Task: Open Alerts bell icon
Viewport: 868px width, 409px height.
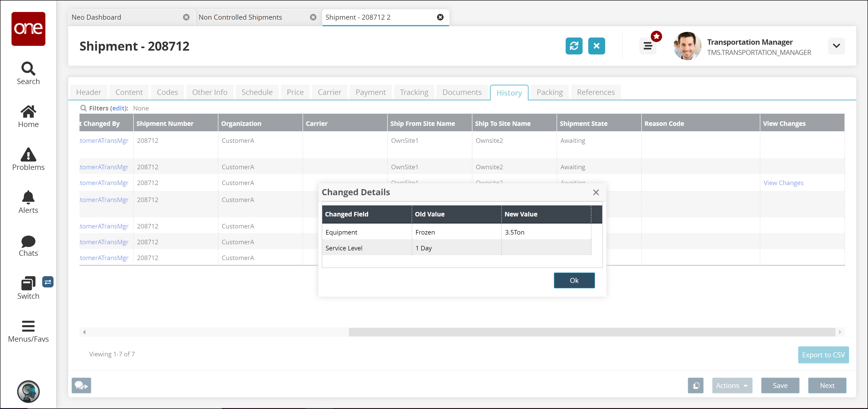Action: [28, 197]
